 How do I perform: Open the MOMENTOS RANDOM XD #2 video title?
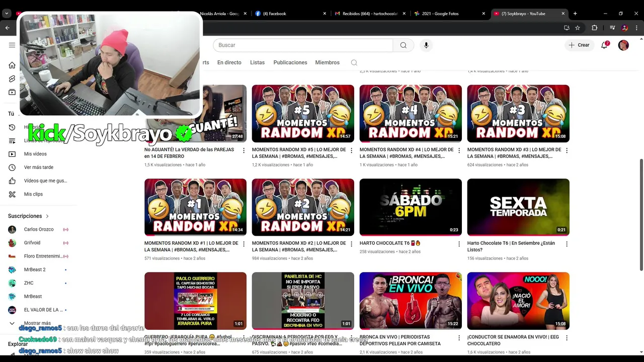299,246
